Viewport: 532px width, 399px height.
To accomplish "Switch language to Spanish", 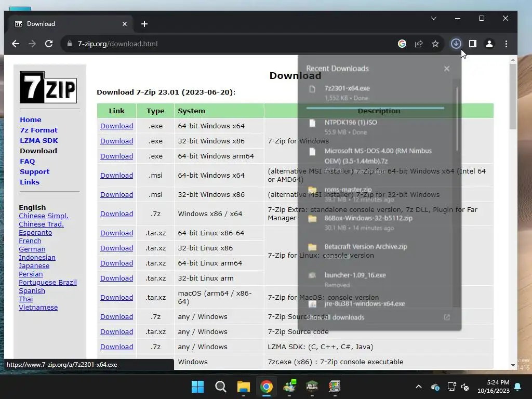I will click(x=32, y=291).
